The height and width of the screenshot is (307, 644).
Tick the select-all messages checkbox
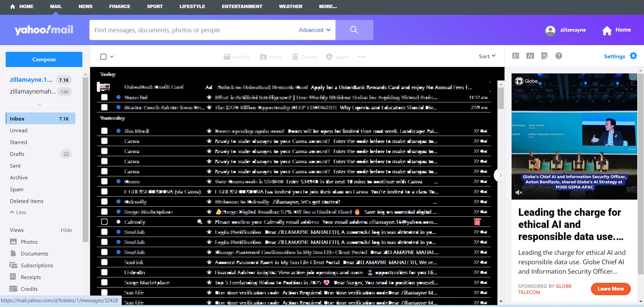[x=104, y=57]
